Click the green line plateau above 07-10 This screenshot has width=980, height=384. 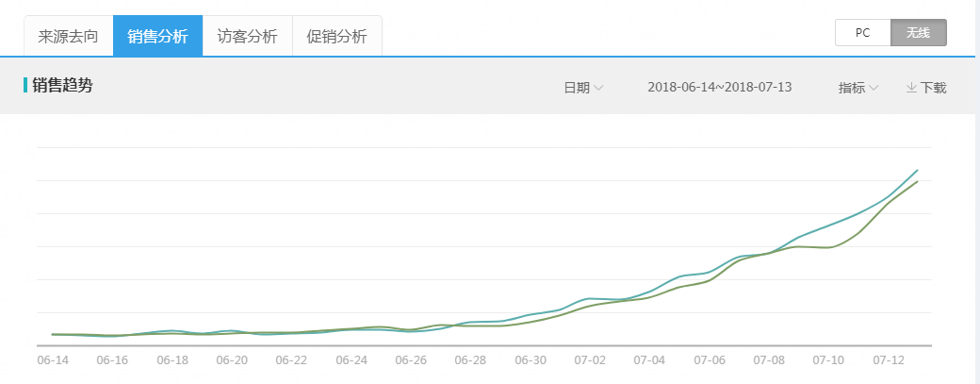(x=827, y=247)
